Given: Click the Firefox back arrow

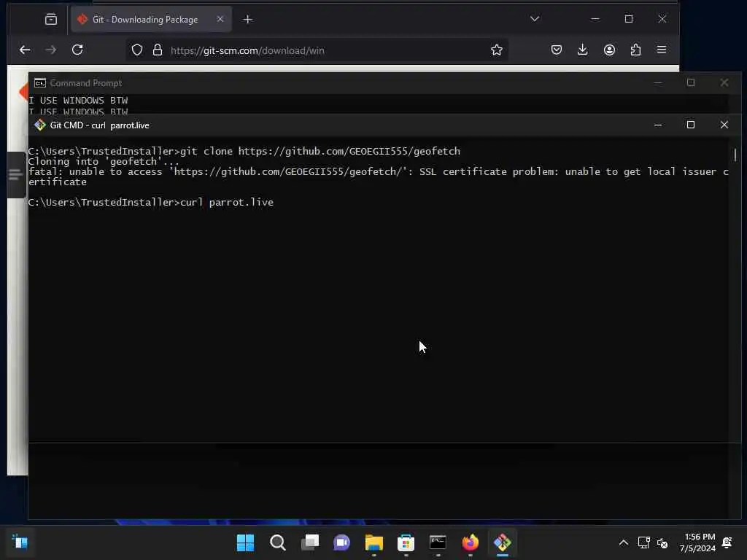Looking at the screenshot, I should [25, 50].
